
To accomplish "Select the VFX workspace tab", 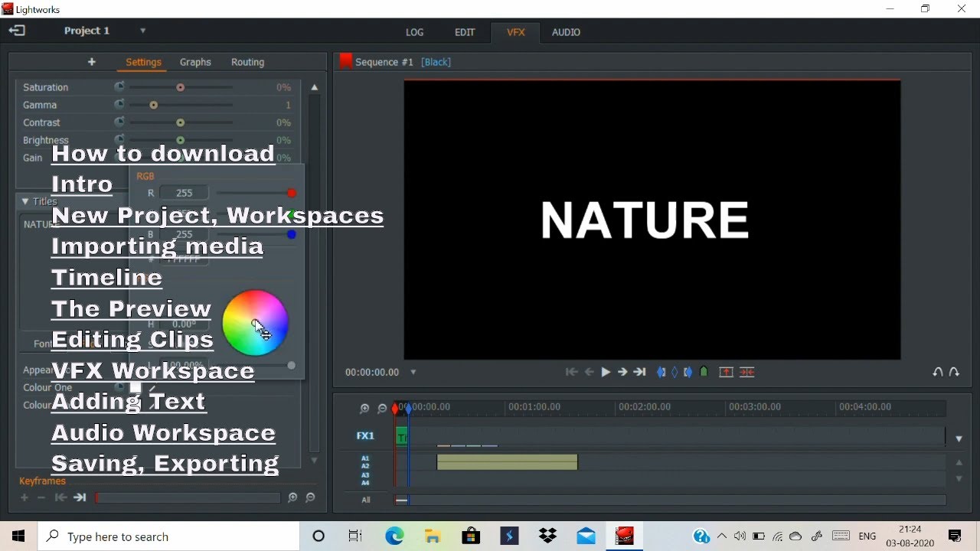I will tap(516, 32).
